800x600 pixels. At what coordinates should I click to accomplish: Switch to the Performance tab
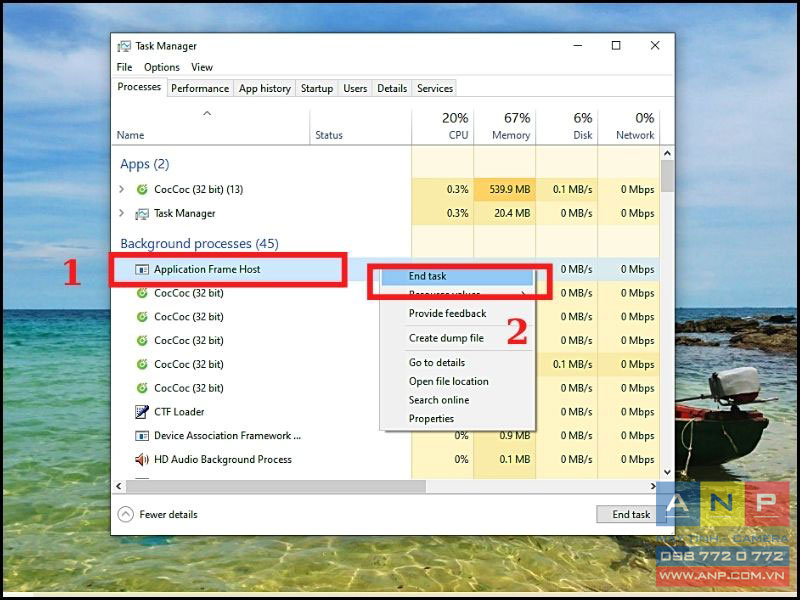pyautogui.click(x=199, y=88)
